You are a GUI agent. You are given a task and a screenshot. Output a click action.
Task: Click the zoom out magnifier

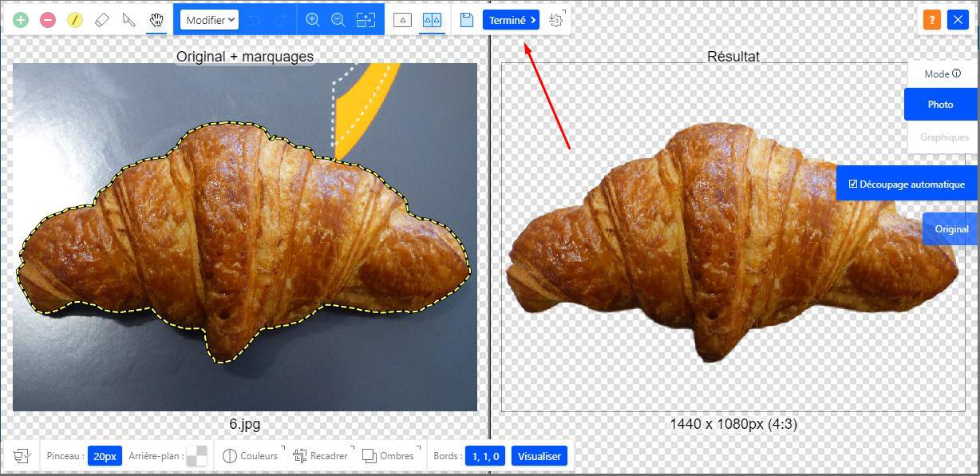(338, 20)
